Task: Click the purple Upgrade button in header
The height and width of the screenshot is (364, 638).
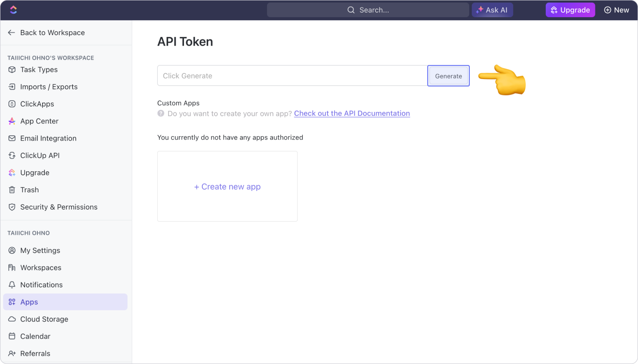Action: pyautogui.click(x=570, y=10)
